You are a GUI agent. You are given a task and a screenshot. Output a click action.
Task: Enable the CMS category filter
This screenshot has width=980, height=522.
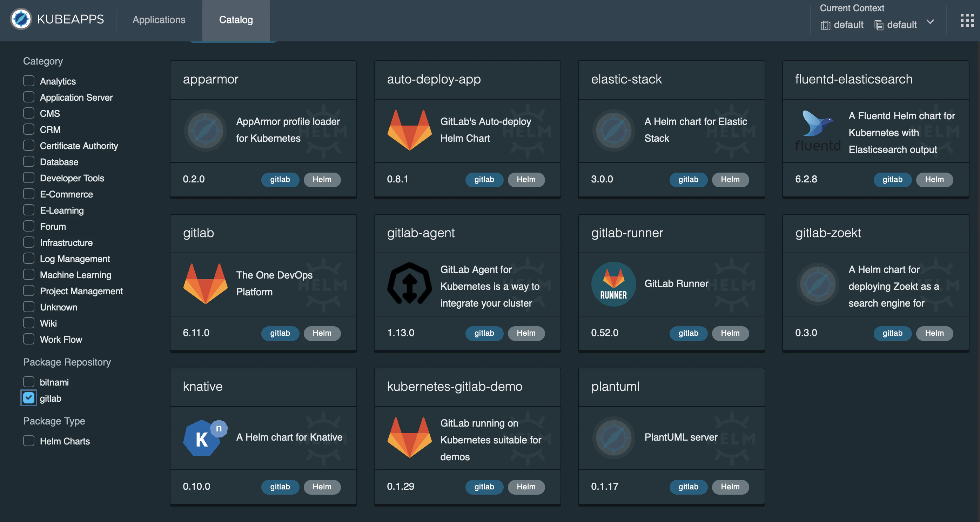pos(28,113)
